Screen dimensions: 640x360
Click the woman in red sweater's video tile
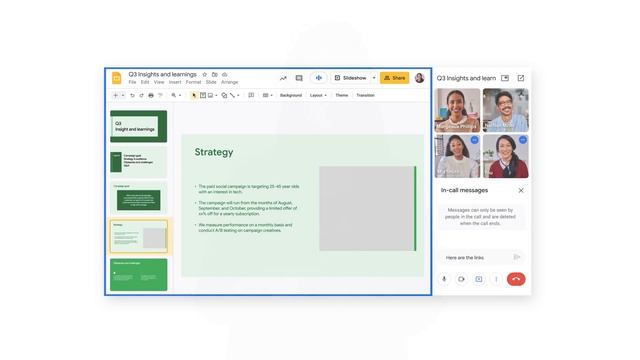[x=506, y=156]
